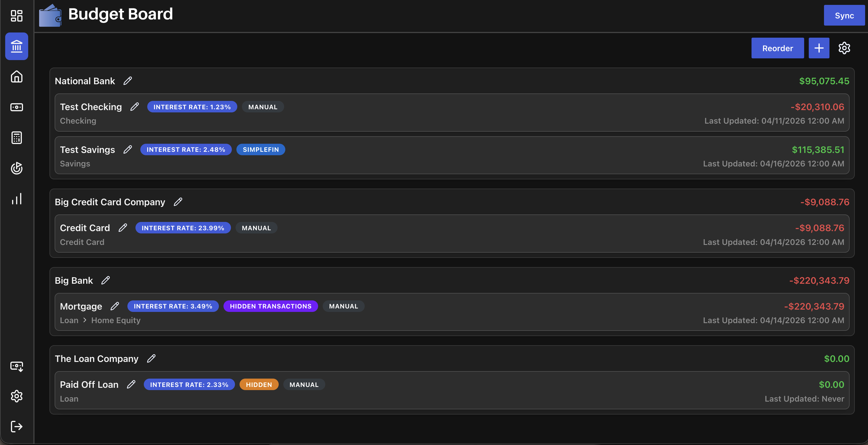Click Big Bank institution heading
Screen dimensions: 868x445
click(x=73, y=280)
